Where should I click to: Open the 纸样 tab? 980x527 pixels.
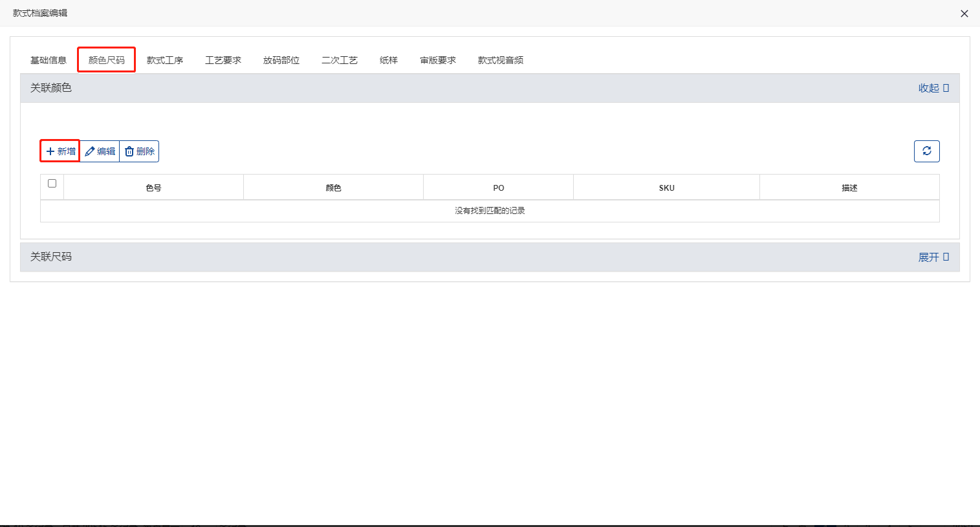coord(388,59)
